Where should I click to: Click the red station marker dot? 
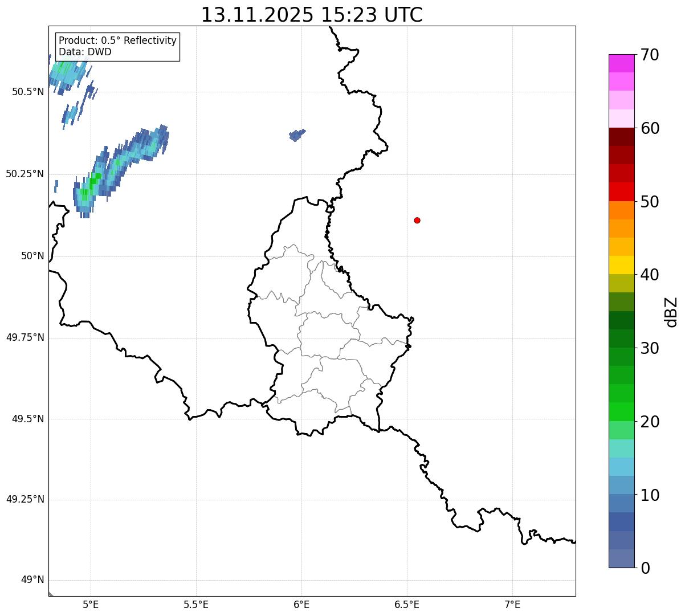click(417, 220)
